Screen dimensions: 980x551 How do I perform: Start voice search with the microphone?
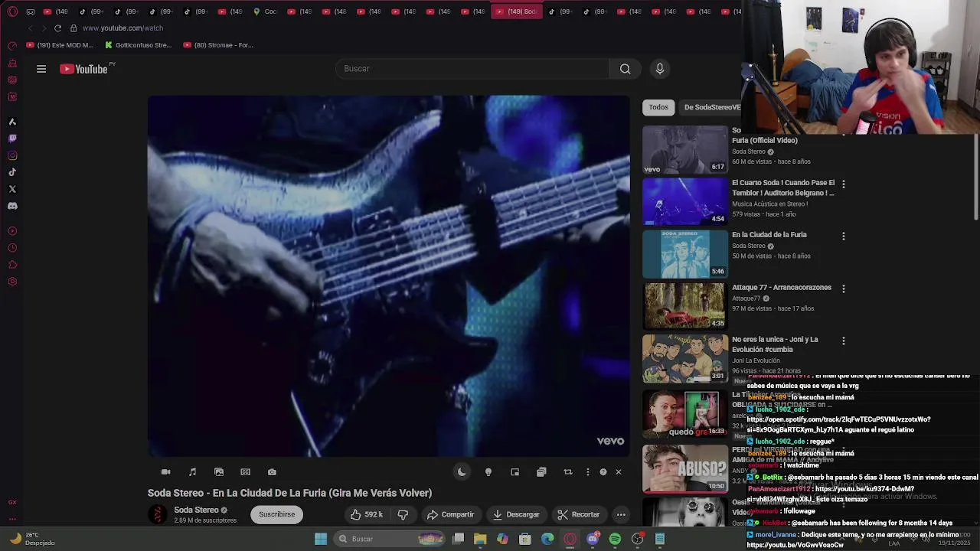click(660, 69)
